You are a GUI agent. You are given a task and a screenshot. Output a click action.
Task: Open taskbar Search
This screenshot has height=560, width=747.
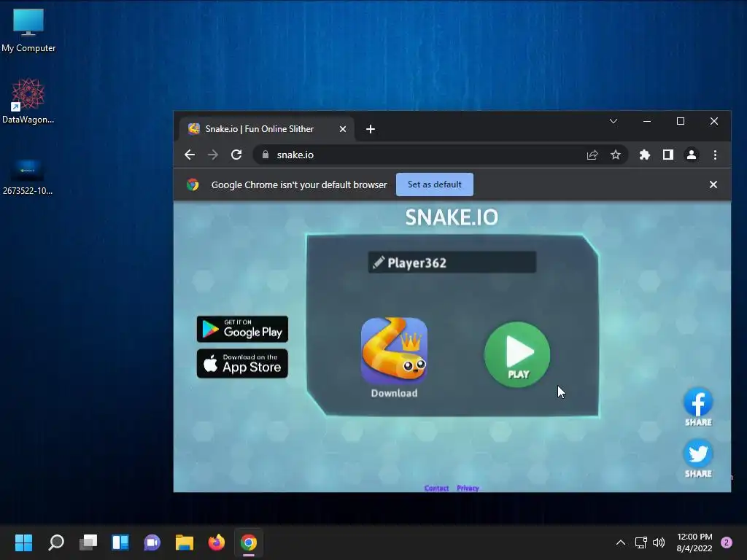click(56, 542)
